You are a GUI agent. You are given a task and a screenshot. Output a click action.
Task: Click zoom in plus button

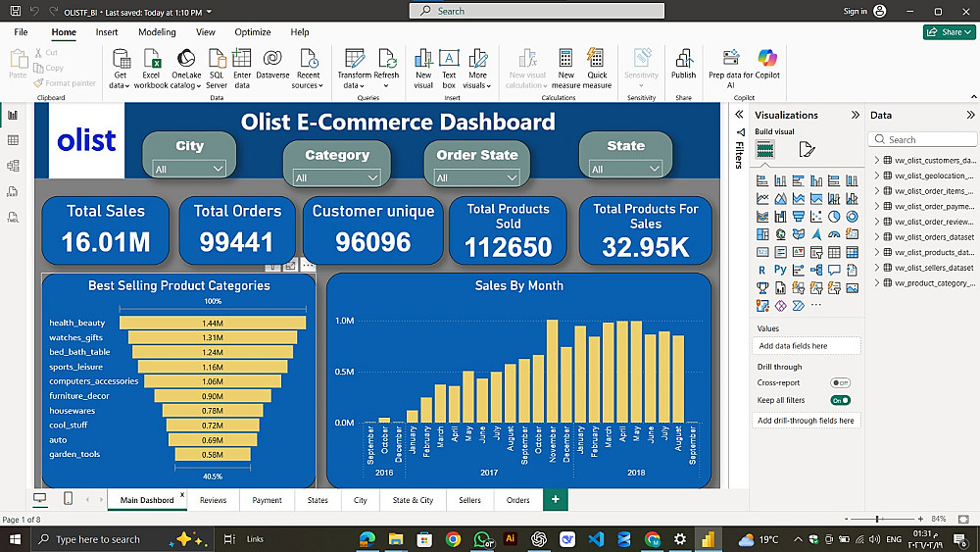click(920, 519)
